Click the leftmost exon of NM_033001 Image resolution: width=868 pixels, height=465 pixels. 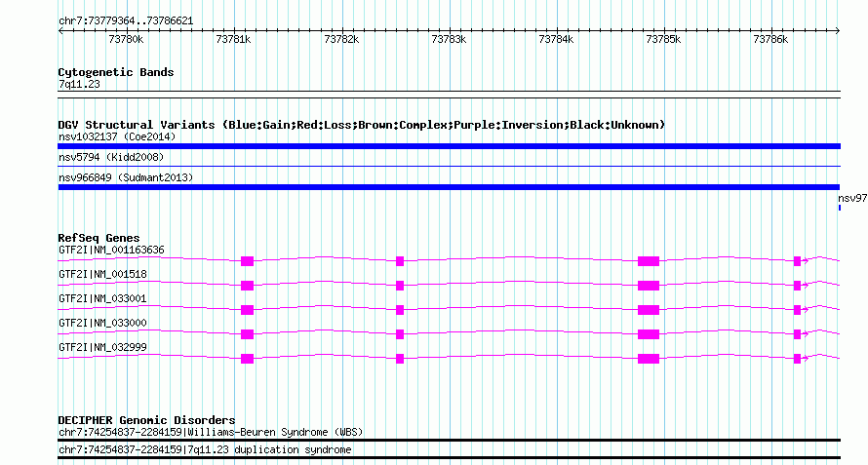[x=247, y=310]
